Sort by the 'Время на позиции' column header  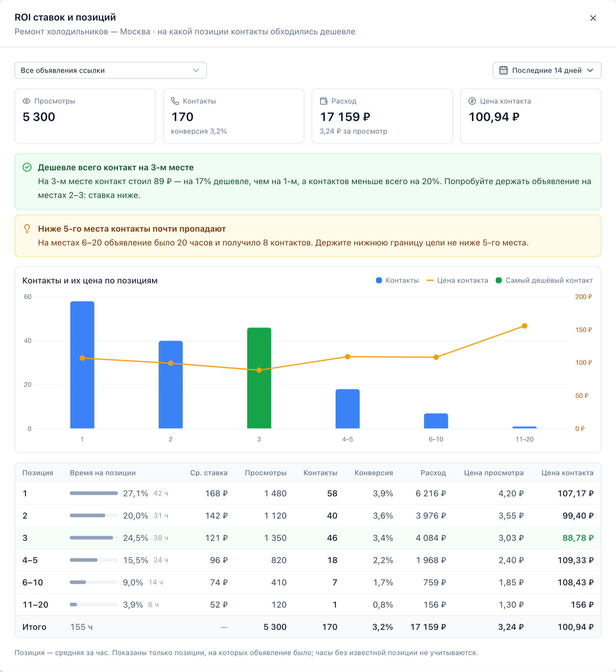coord(103,473)
